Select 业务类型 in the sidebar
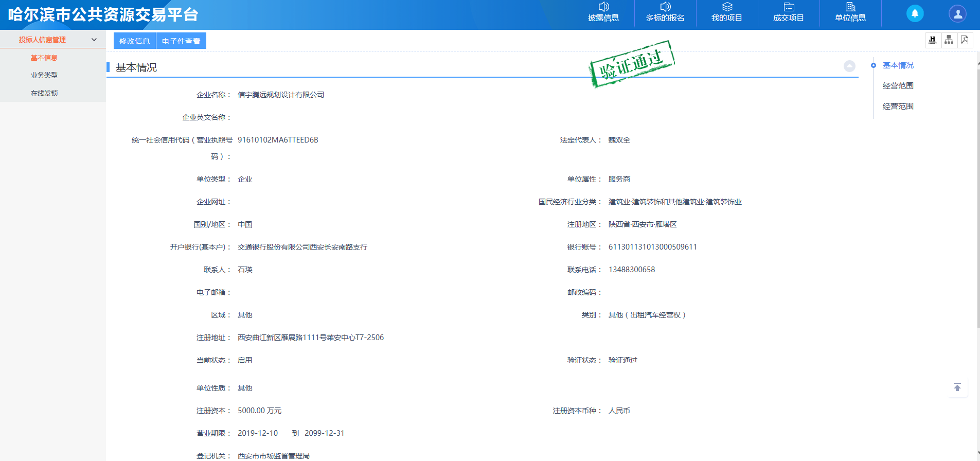 point(44,75)
